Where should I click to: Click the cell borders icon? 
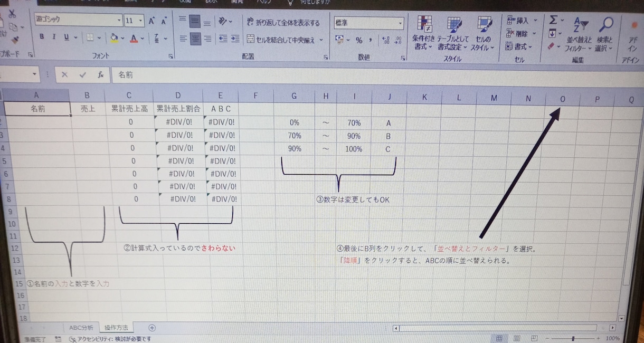pos(90,37)
